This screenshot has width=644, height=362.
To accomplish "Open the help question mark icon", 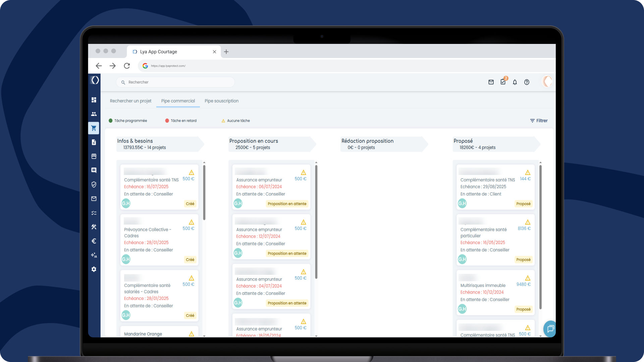I will click(527, 82).
